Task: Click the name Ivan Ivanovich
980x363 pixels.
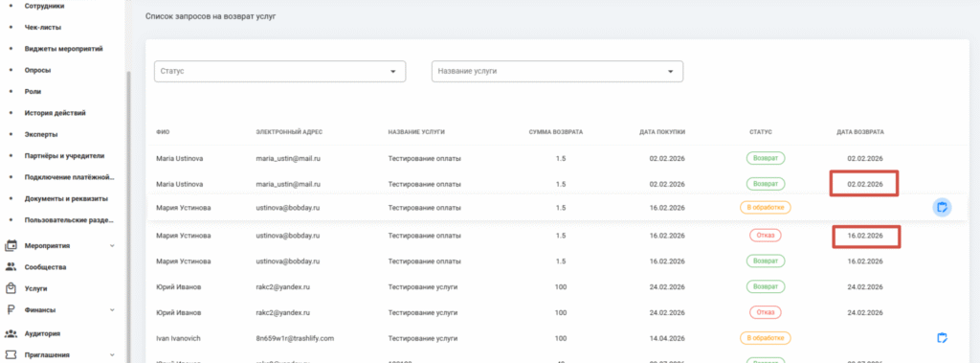Action: (177, 338)
